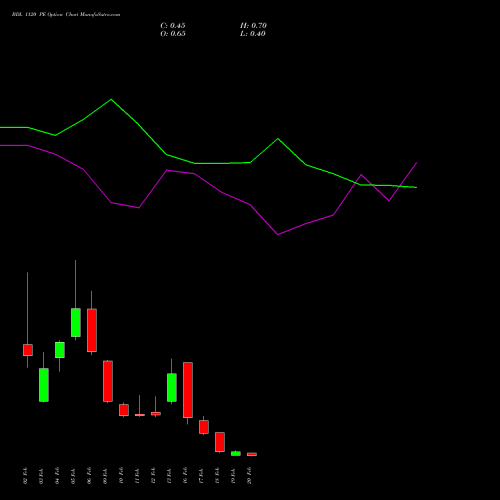The height and width of the screenshot is (500, 500).
Task: Select the red candle for 02 Feb
Action: (28, 350)
